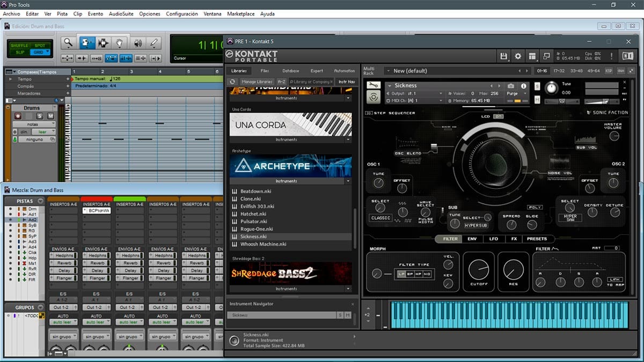Open the Drums track view selector 'notas'
Image resolution: width=644 pixels, height=362 pixels.
point(34,124)
